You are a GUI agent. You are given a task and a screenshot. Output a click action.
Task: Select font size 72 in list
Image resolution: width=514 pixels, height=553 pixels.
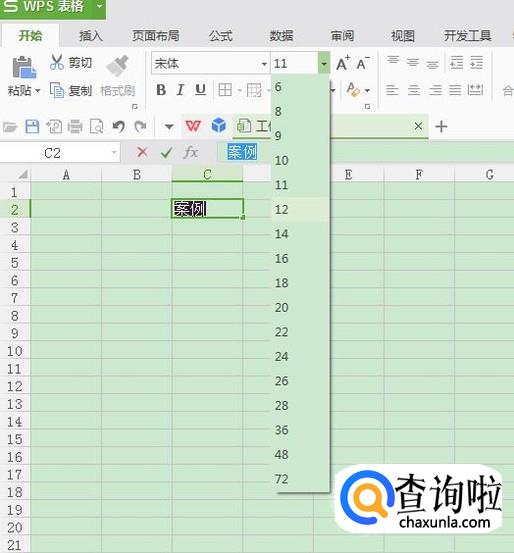[301, 479]
